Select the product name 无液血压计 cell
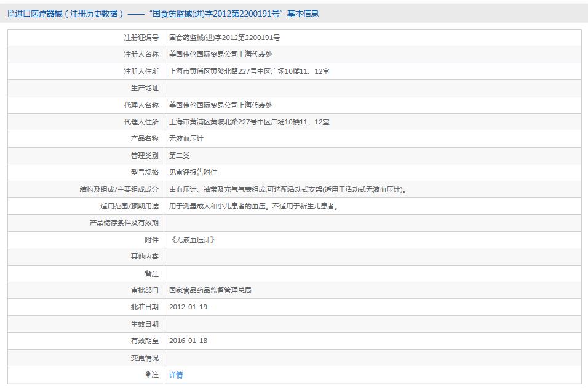This screenshot has height=388, width=588. 186,138
